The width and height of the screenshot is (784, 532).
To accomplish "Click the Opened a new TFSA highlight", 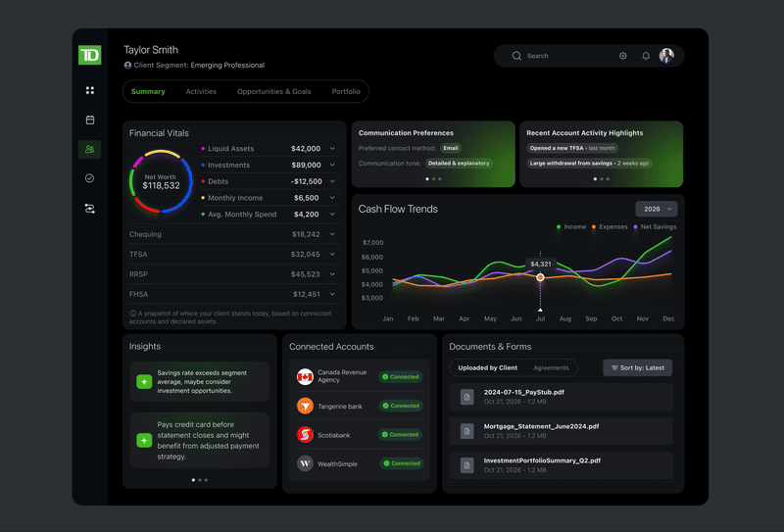I will click(572, 148).
